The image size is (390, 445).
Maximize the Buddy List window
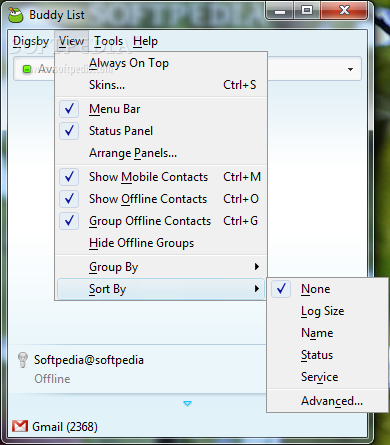pos(307,11)
